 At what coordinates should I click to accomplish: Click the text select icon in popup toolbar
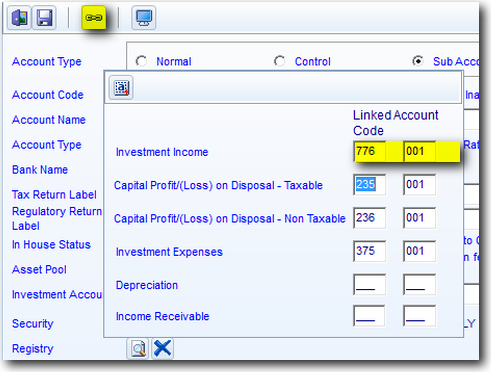pos(121,88)
